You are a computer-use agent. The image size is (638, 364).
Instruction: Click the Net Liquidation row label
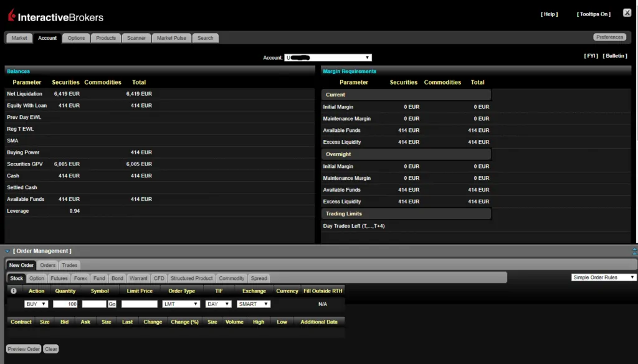24,94
